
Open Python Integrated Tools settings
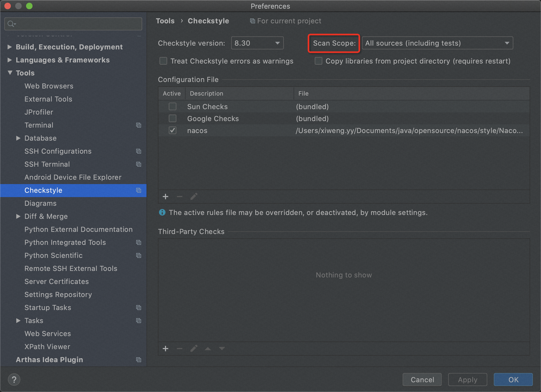(x=65, y=242)
